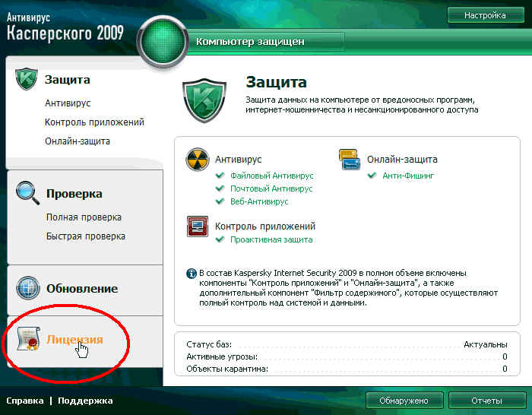Click the Статус баз value Актуальны
This screenshot has height=415, width=532.
(x=486, y=344)
